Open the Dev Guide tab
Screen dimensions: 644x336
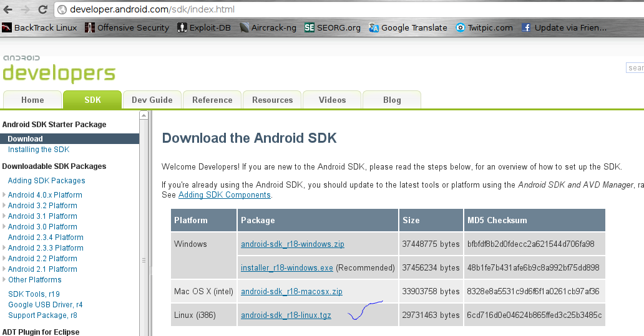[152, 100]
